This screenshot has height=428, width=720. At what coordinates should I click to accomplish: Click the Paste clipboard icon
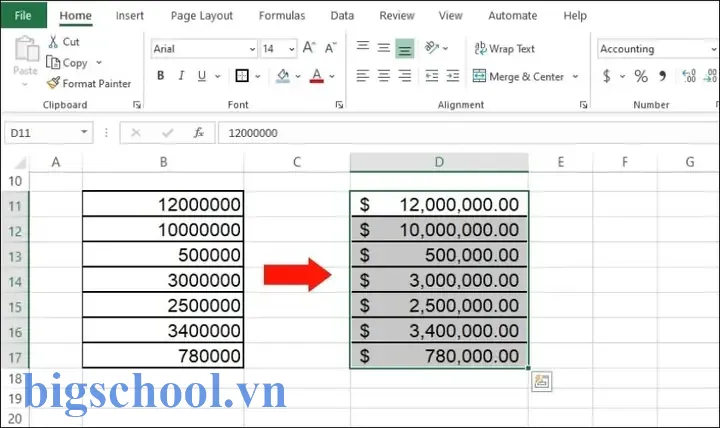coord(26,49)
